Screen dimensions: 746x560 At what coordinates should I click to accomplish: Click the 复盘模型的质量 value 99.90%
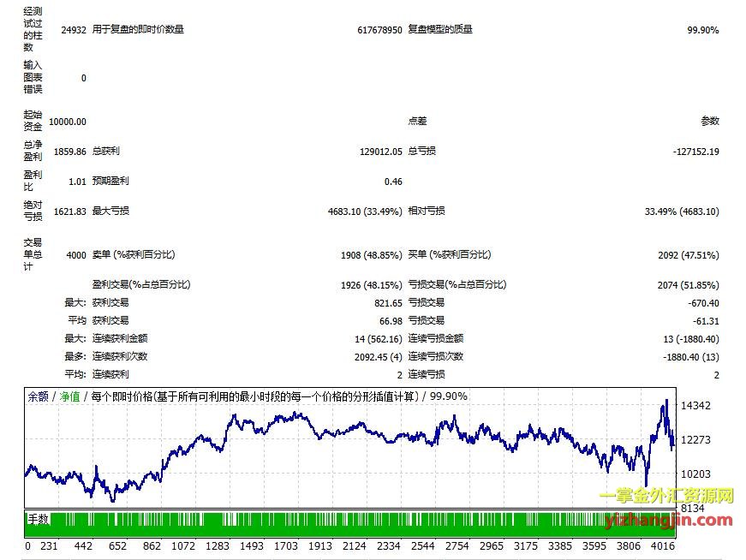point(702,30)
